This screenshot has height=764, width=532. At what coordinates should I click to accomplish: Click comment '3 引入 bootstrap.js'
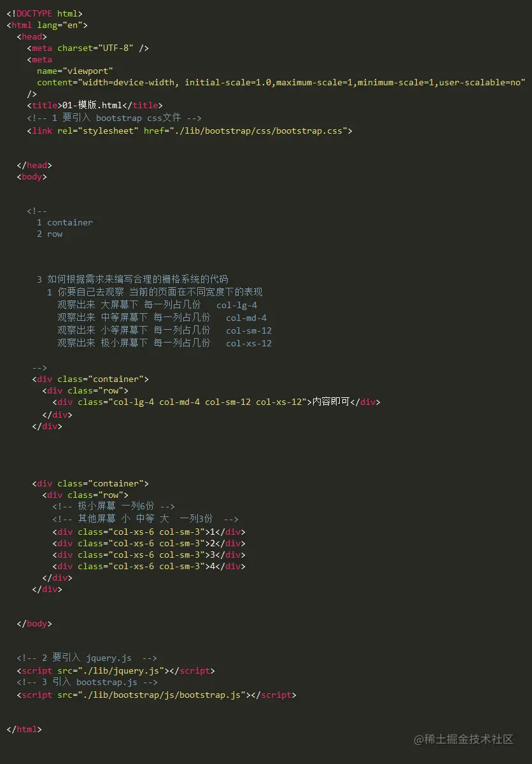click(x=87, y=682)
